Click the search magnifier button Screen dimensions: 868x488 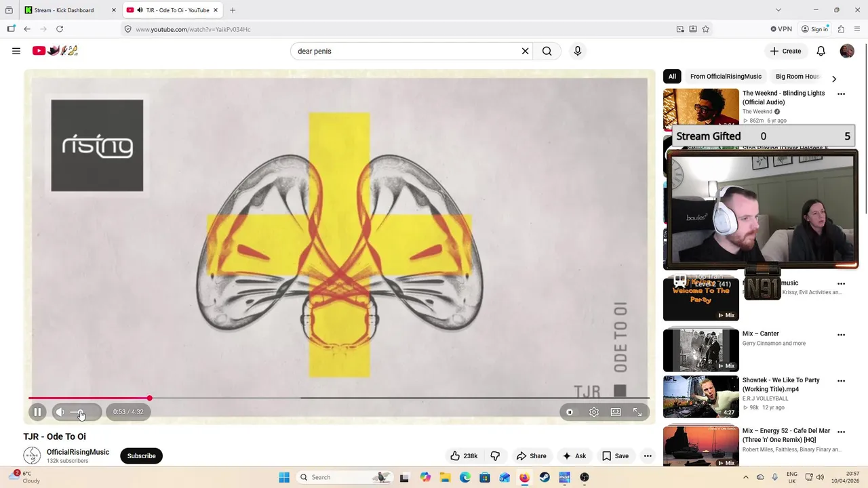tap(547, 51)
